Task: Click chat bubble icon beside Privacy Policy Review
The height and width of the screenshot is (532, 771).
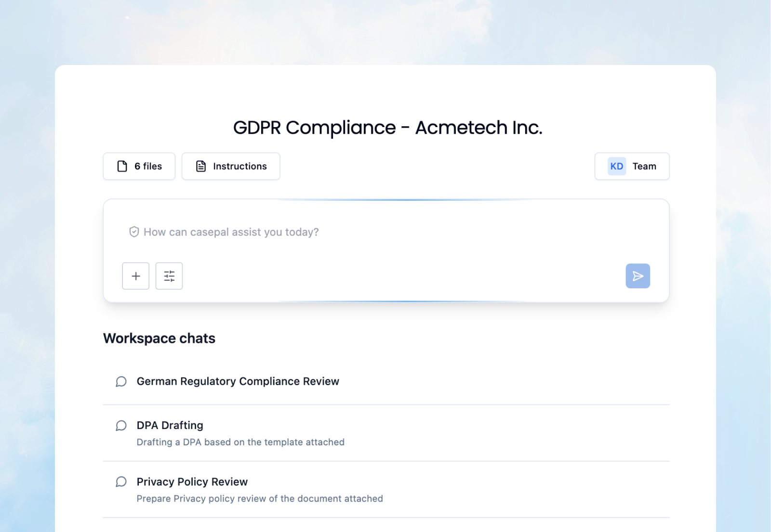Action: 121,482
